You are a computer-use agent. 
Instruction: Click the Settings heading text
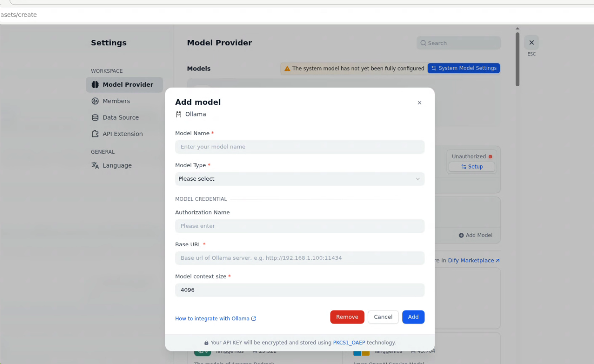(109, 43)
